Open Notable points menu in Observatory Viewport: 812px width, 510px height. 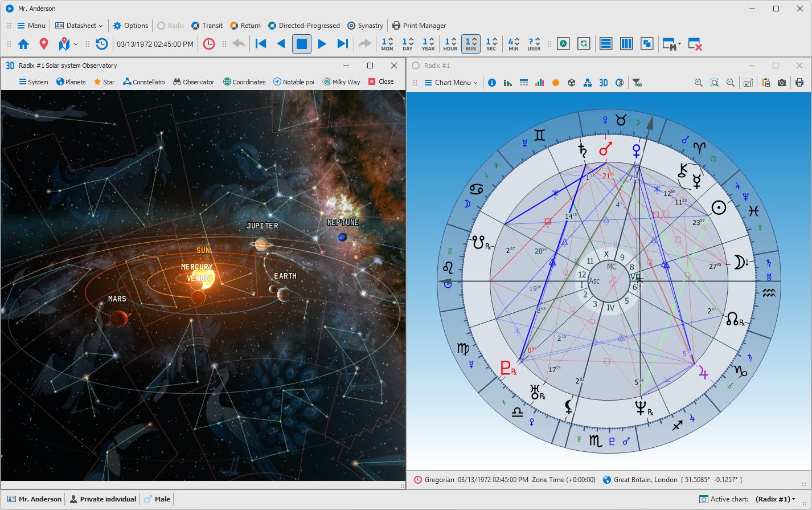[x=294, y=81]
